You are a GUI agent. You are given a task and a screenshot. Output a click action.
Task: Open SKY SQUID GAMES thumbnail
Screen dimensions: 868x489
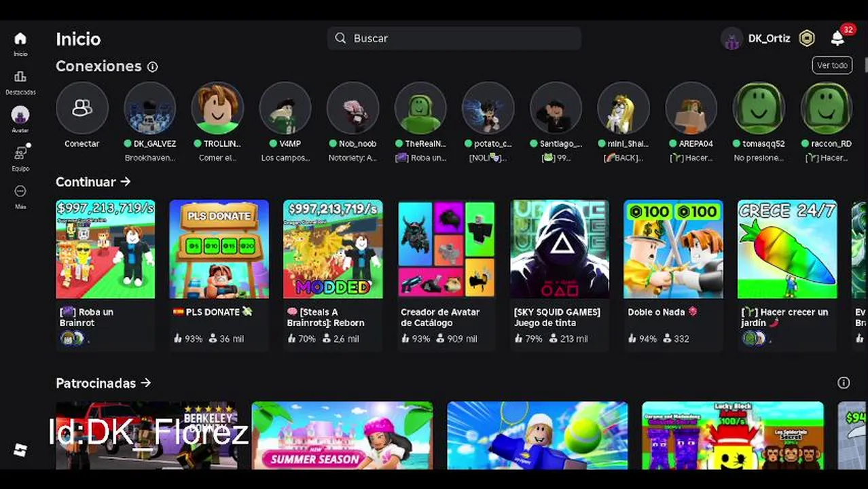[560, 249]
